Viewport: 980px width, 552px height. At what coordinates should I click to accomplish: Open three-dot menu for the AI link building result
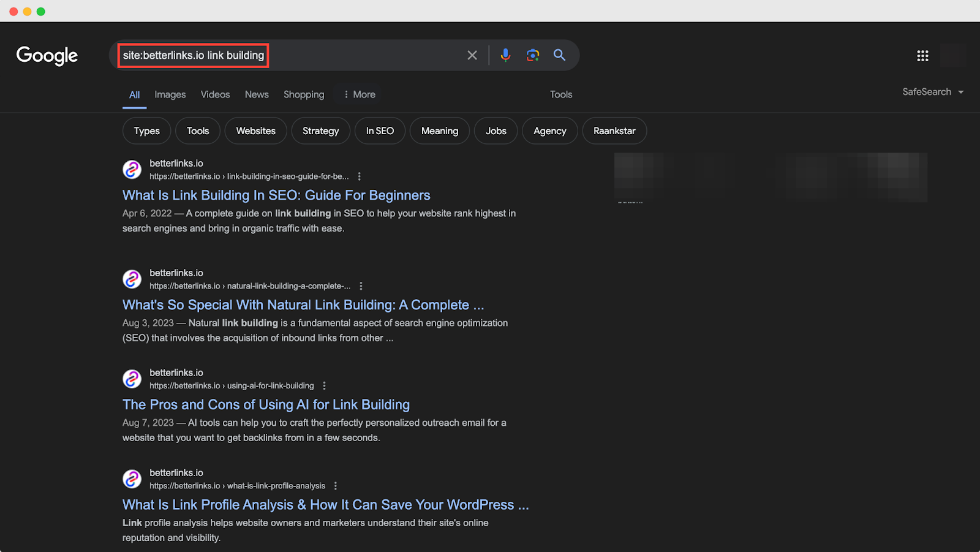(x=324, y=385)
